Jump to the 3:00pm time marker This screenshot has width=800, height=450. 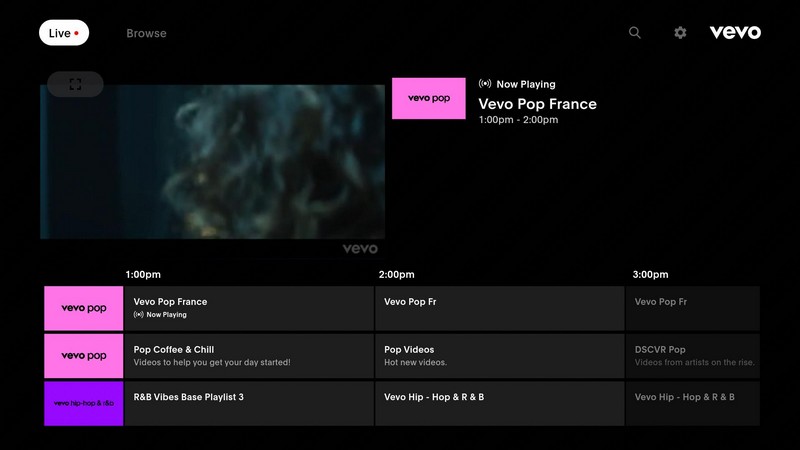pyautogui.click(x=650, y=274)
